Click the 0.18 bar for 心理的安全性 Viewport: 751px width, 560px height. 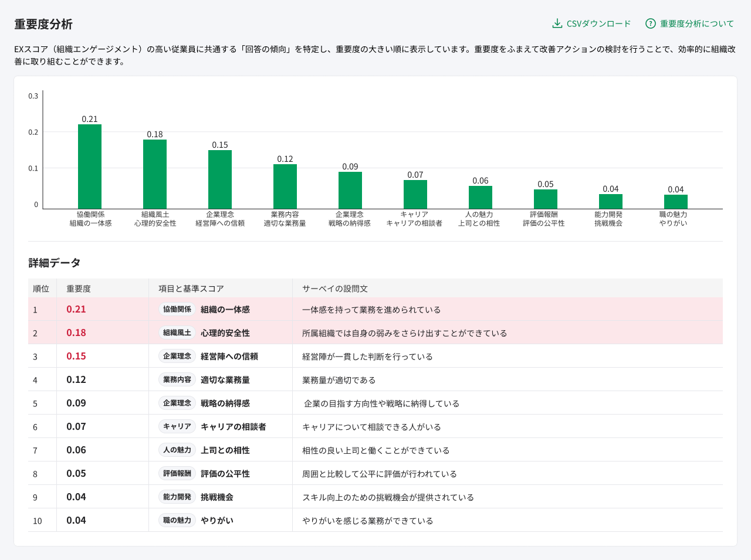155,174
